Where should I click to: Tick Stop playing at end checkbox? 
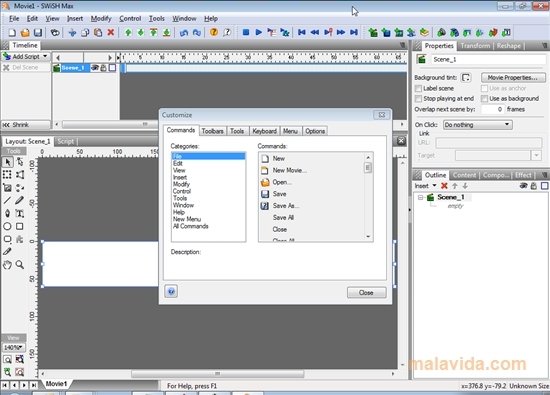point(418,99)
